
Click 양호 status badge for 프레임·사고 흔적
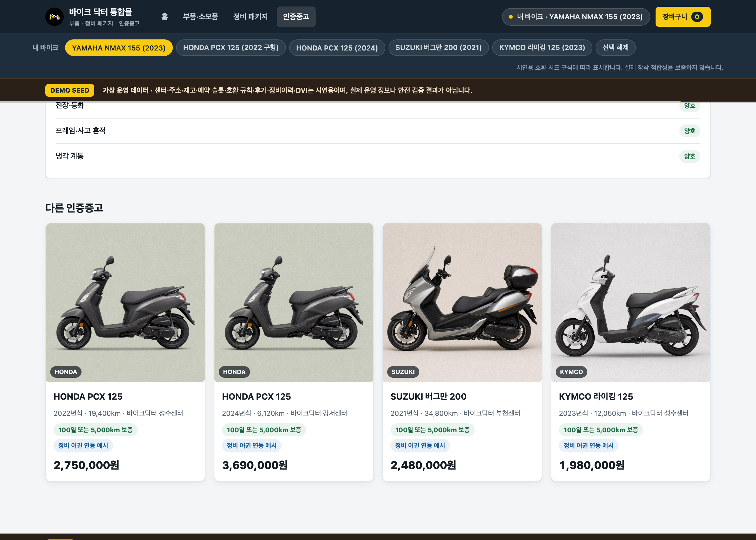tap(690, 131)
